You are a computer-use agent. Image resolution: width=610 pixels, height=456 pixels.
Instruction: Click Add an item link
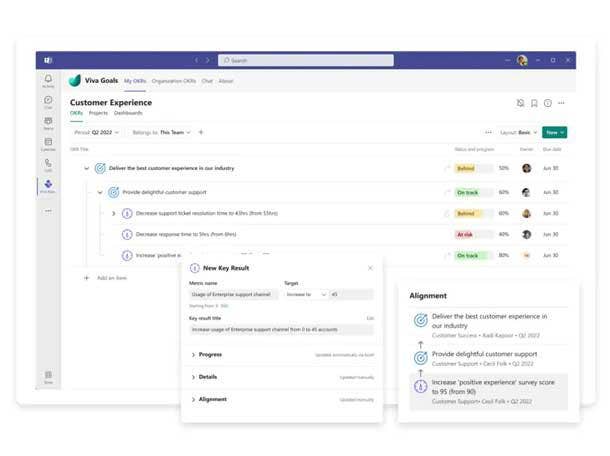tap(112, 277)
